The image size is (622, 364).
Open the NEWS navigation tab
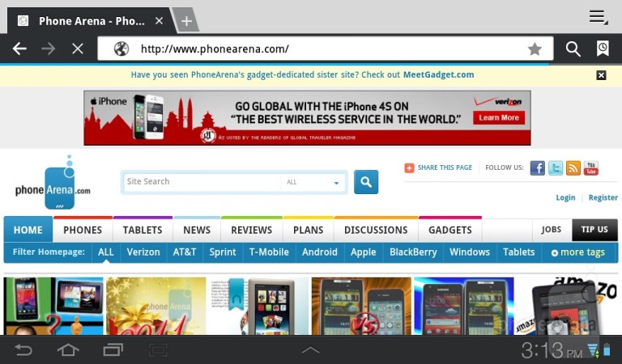pyautogui.click(x=197, y=230)
